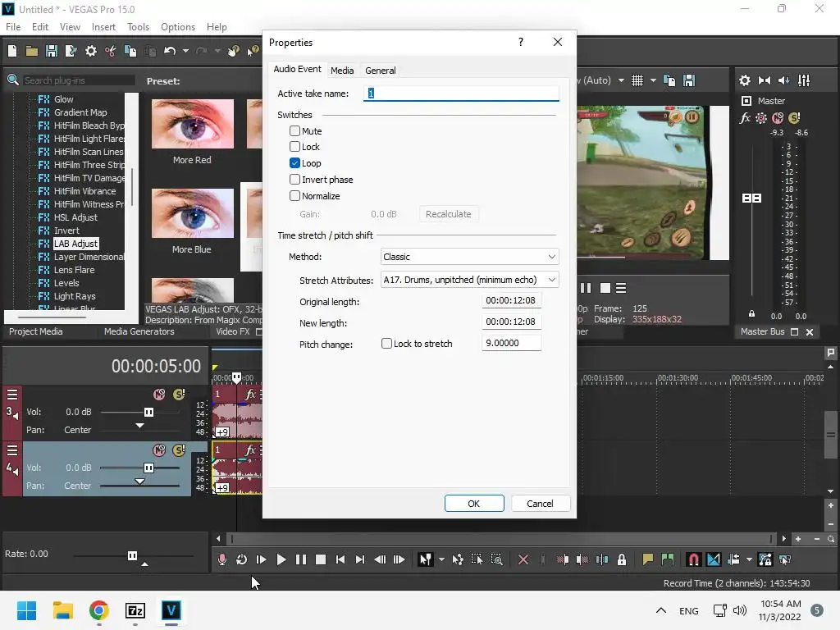
Task: Cut selection with the scissors icon
Action: 111,51
